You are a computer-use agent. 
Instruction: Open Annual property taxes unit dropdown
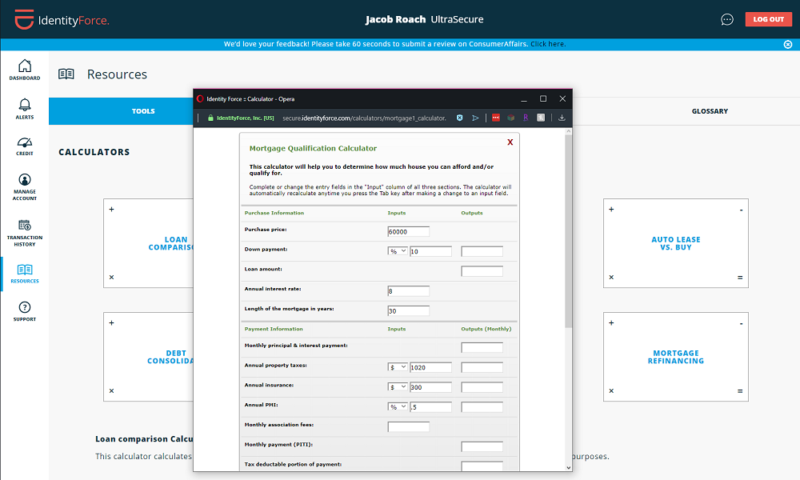(x=397, y=367)
